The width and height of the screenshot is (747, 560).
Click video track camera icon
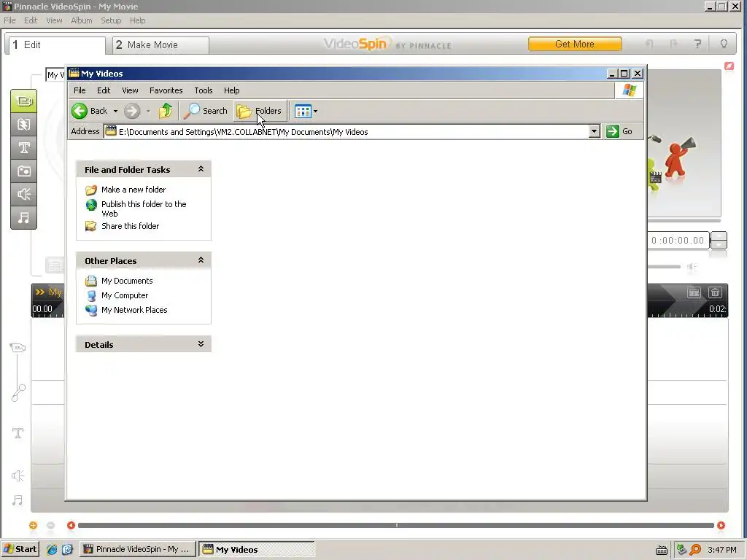(18, 348)
